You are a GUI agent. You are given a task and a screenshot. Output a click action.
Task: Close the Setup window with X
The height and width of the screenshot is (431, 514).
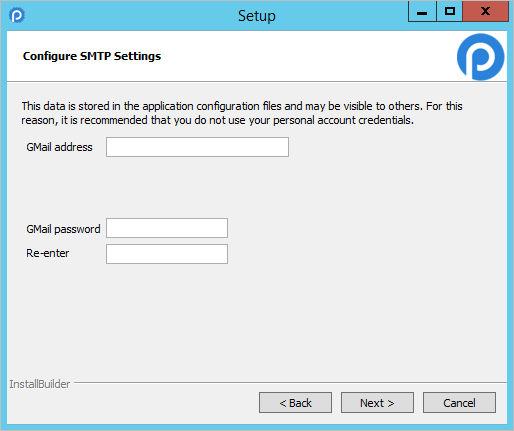pyautogui.click(x=486, y=12)
